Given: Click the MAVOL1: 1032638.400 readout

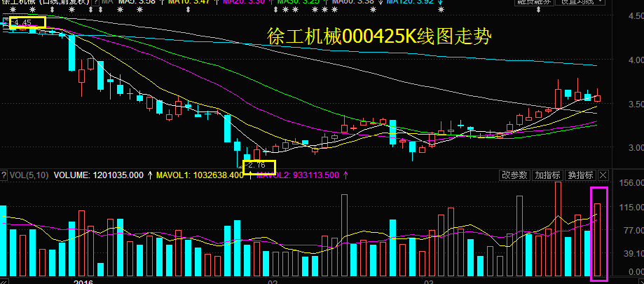Looking at the screenshot, I should 199,175.
